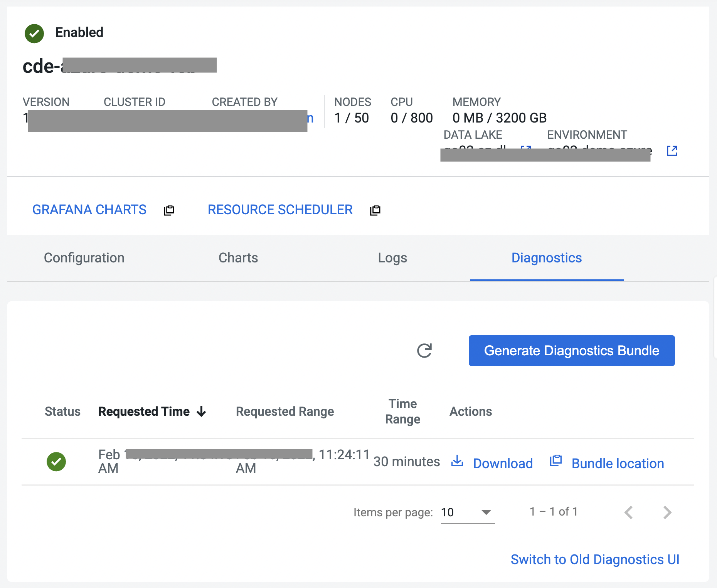This screenshot has width=717, height=588.
Task: Click the download arrow icon
Action: (457, 461)
